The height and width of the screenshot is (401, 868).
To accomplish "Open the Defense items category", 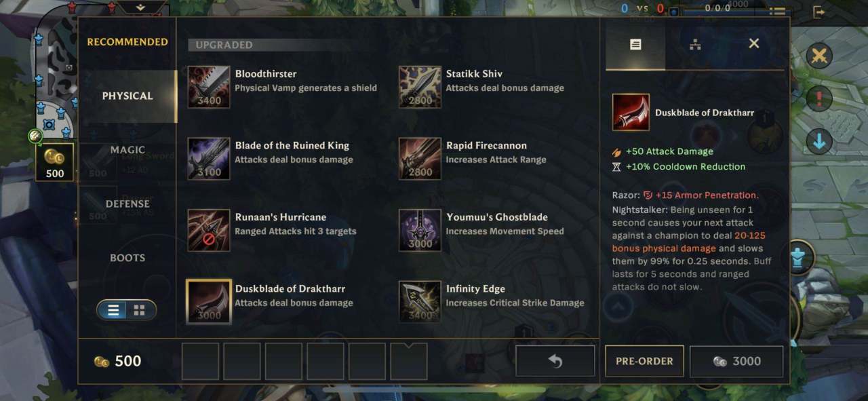I will tap(127, 204).
